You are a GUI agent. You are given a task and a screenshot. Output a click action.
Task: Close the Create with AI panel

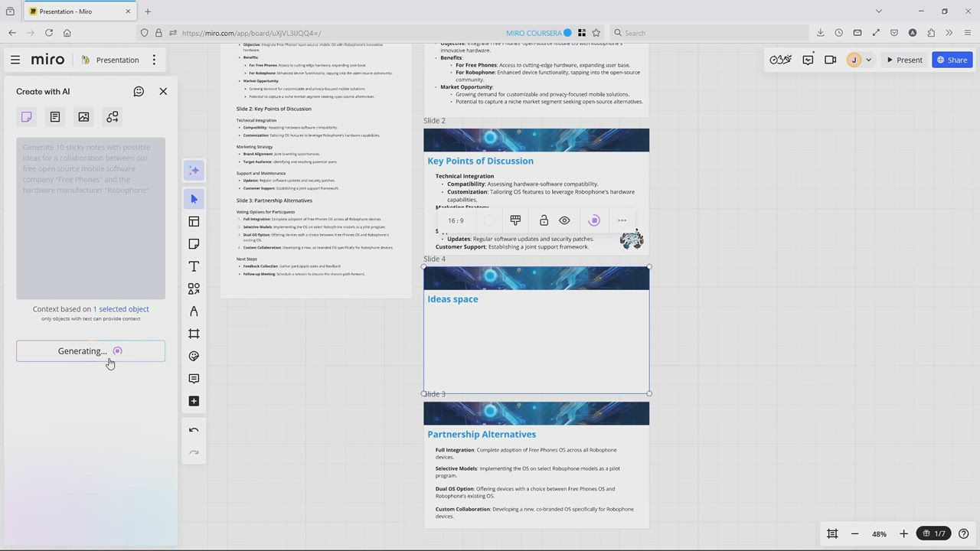pyautogui.click(x=163, y=91)
